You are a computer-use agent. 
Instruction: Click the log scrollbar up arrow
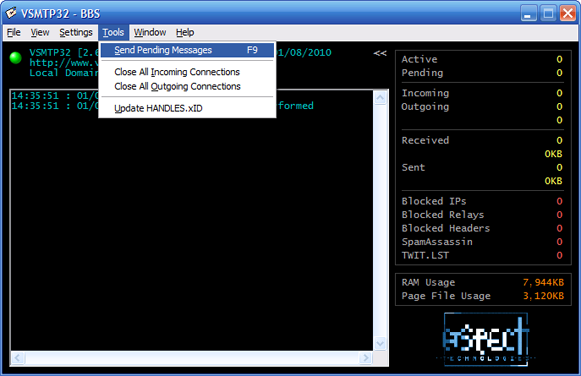[x=380, y=98]
